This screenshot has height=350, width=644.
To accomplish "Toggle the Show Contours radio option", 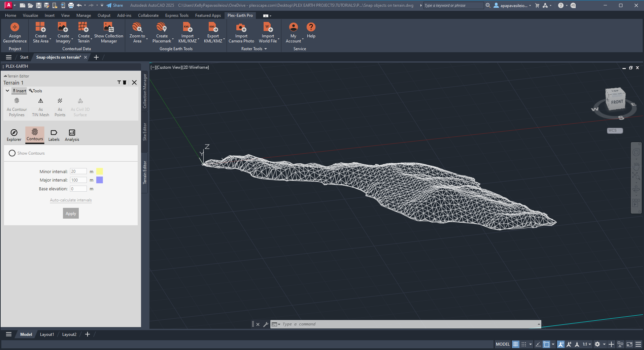I will (12, 153).
